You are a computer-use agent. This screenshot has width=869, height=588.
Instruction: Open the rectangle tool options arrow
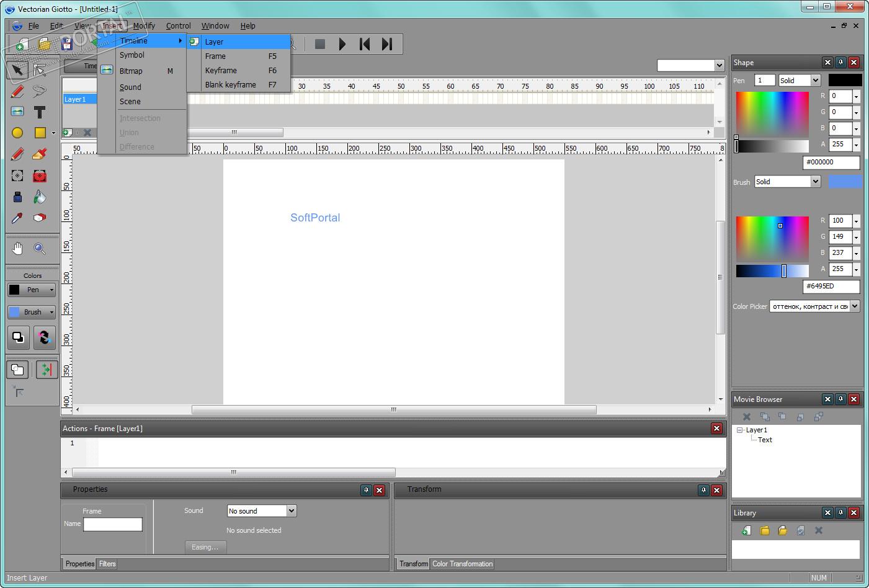pos(53,133)
